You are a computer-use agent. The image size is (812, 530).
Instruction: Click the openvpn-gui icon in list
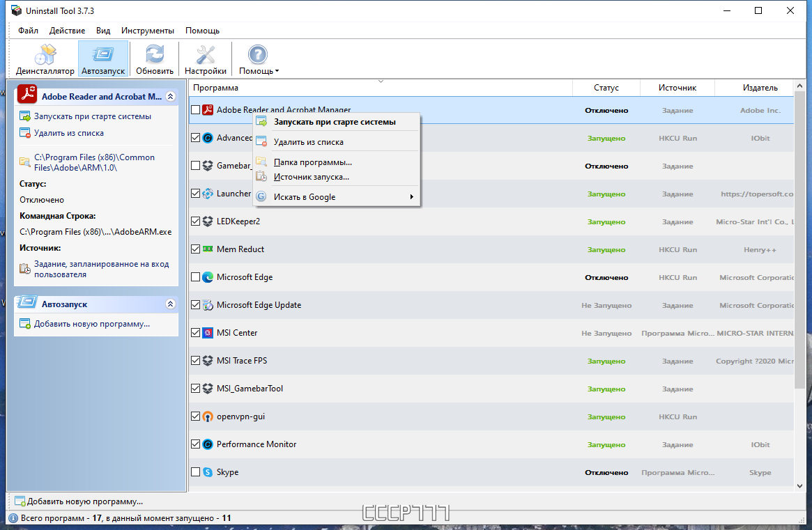208,416
